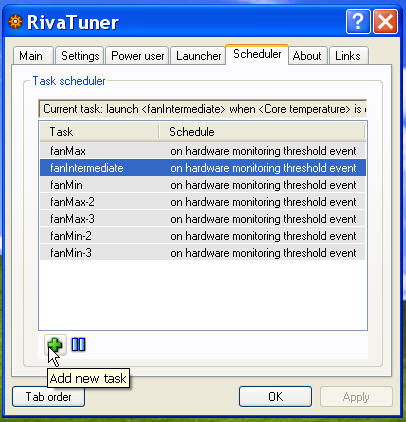Switch to the Main tab
The image size is (406, 422).
point(33,56)
